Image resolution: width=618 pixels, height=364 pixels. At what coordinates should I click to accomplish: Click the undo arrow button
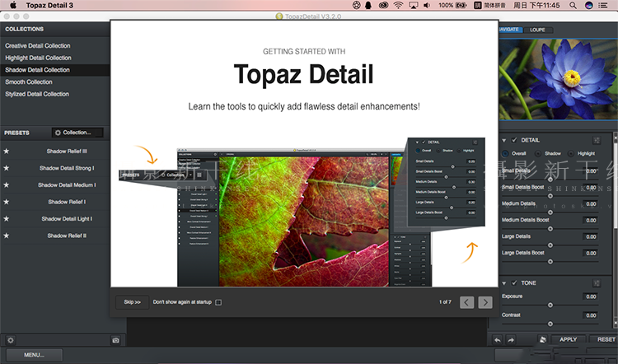point(498,339)
